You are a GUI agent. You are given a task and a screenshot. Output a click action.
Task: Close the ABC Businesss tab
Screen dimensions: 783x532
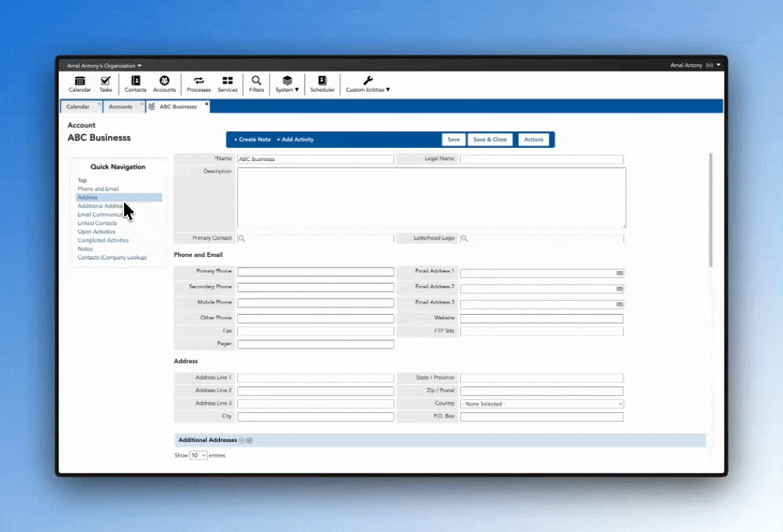click(x=207, y=104)
